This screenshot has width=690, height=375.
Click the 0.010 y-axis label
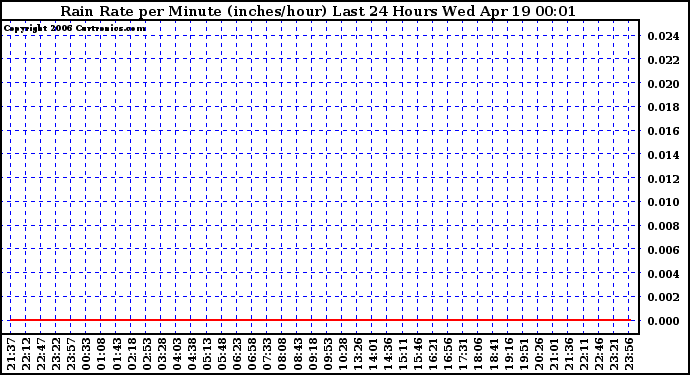[x=663, y=202]
